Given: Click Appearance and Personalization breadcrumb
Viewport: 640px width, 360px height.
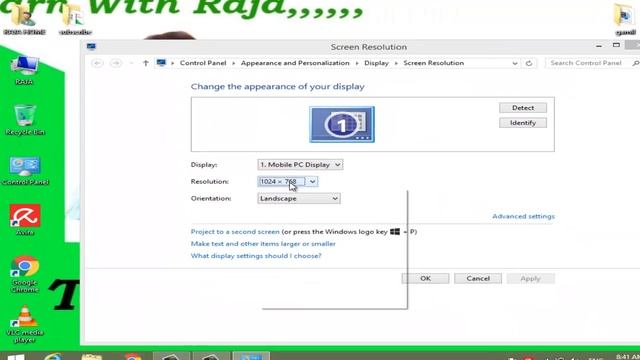Looking at the screenshot, I should click(295, 63).
